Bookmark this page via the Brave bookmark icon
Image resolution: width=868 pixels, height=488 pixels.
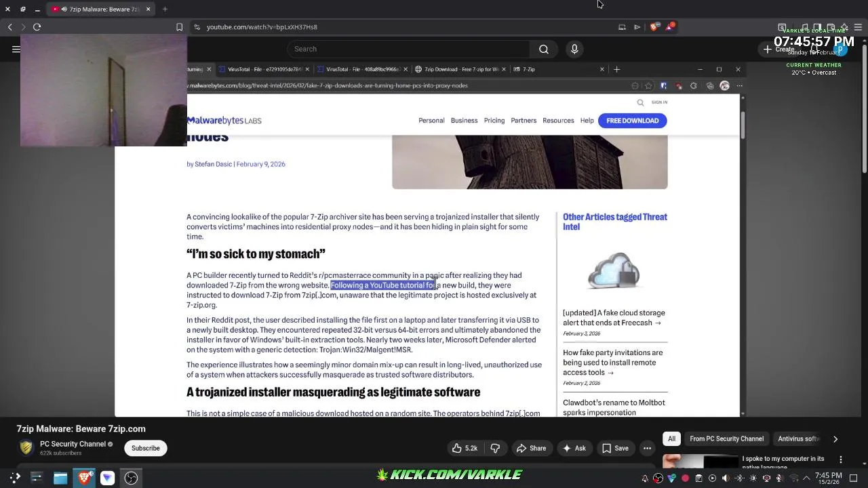tap(179, 27)
